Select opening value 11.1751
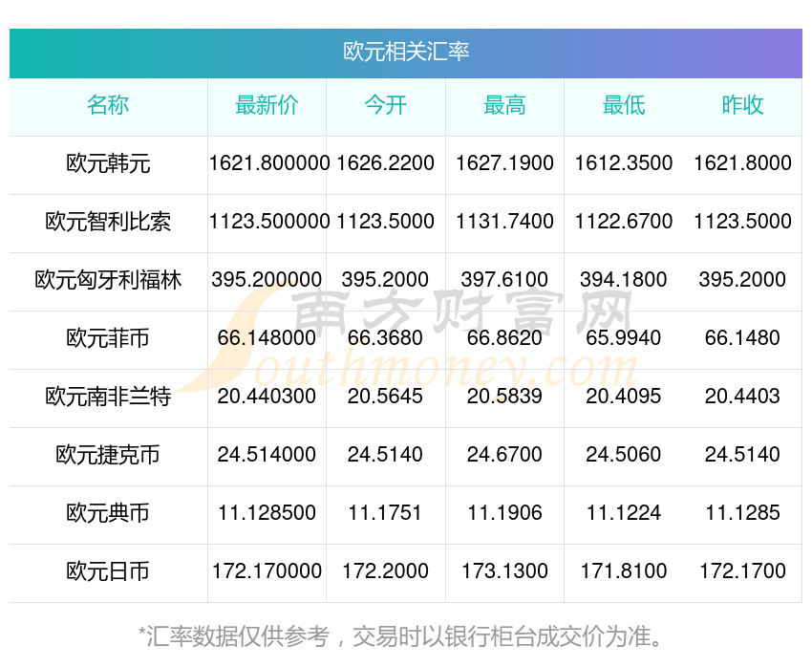The height and width of the screenshot is (667, 812). click(386, 513)
